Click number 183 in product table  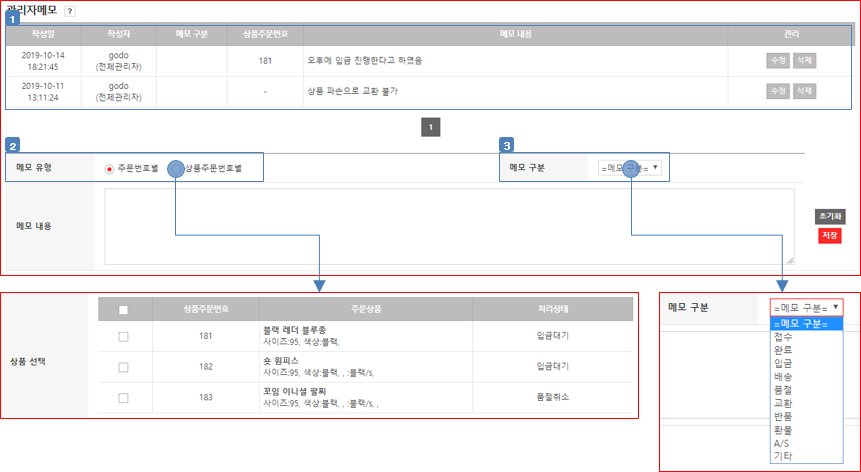(206, 397)
